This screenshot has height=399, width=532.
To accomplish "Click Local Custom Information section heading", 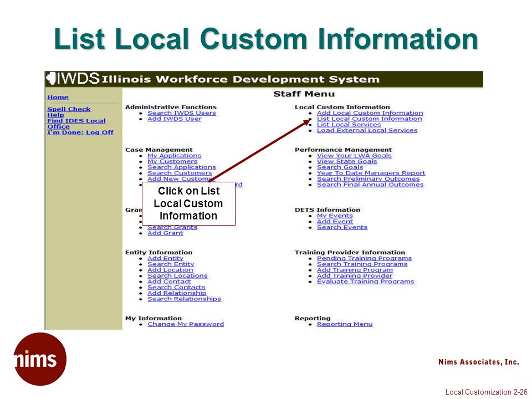I will [x=342, y=107].
